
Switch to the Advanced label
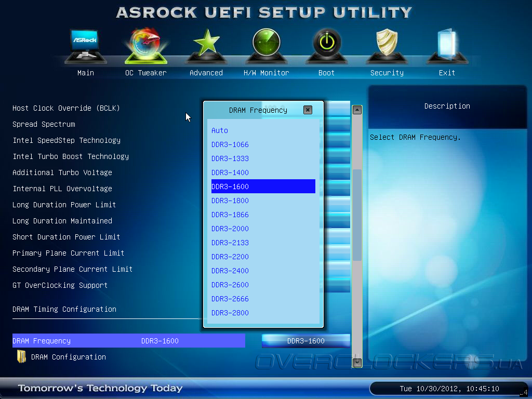(x=206, y=73)
